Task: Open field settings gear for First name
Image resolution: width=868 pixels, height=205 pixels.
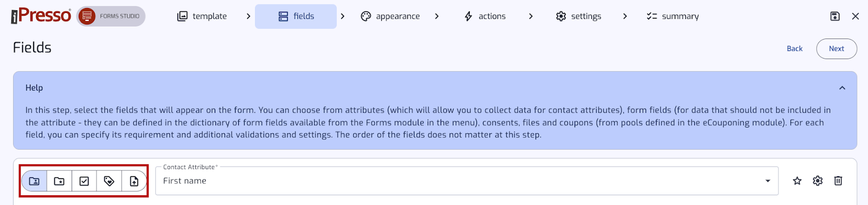Action: tap(818, 181)
